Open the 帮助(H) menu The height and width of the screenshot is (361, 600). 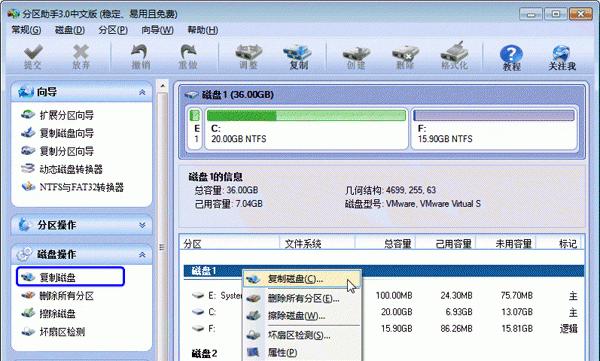202,30
